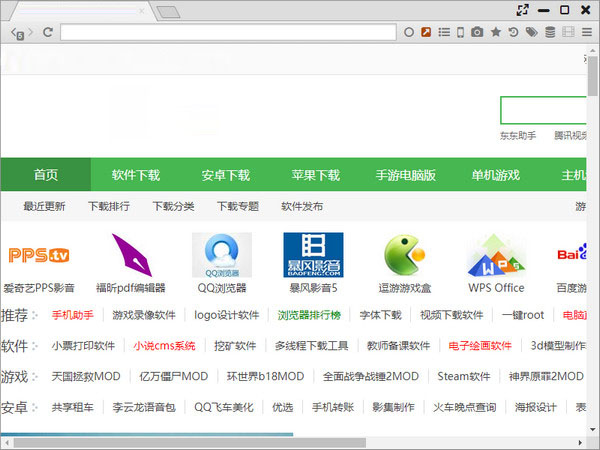Click the database stack icon
This screenshot has width=600, height=450.
[x=550, y=32]
